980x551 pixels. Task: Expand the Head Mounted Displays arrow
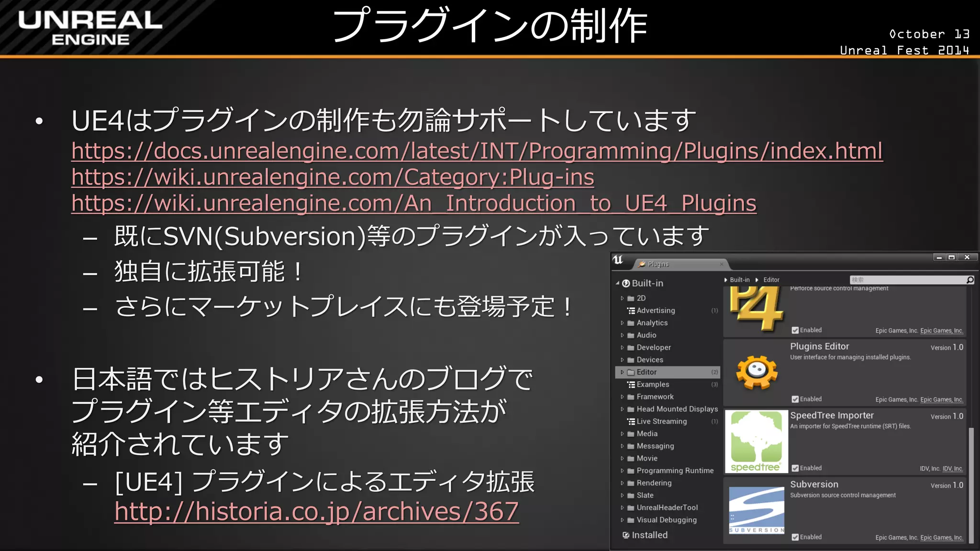point(622,409)
